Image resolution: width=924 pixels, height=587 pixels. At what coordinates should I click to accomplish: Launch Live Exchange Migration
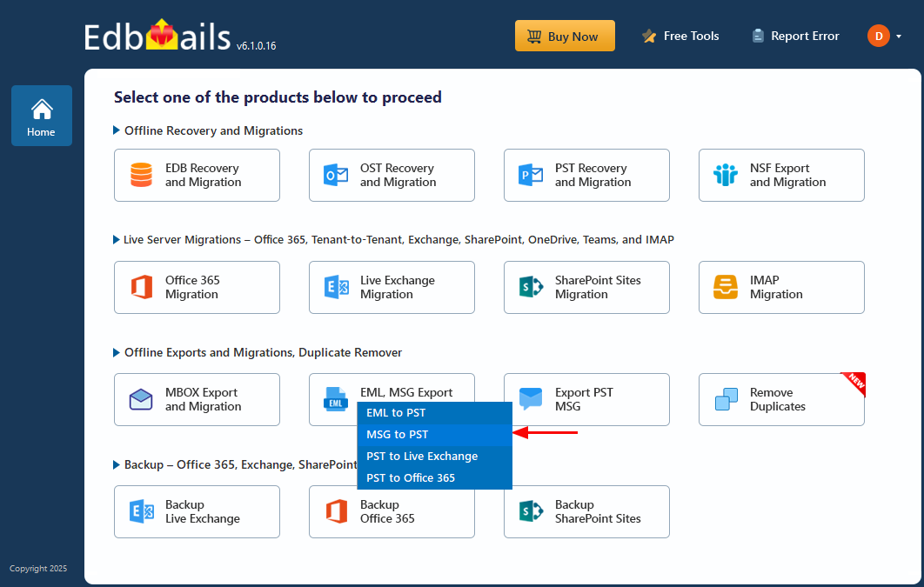pyautogui.click(x=392, y=287)
